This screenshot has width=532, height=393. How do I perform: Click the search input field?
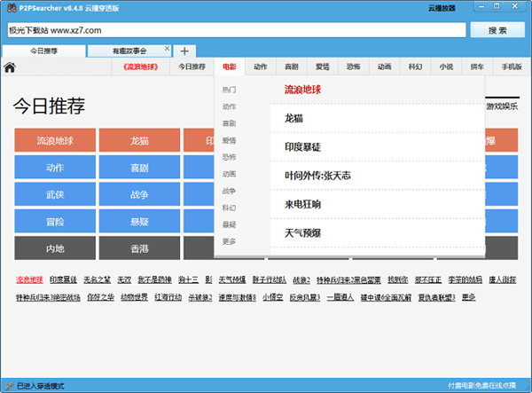[x=234, y=30]
